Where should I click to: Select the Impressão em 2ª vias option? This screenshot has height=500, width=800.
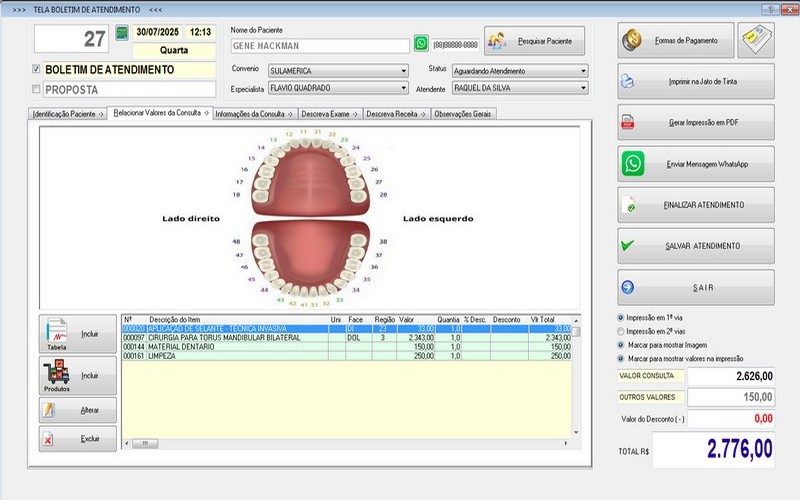point(623,330)
